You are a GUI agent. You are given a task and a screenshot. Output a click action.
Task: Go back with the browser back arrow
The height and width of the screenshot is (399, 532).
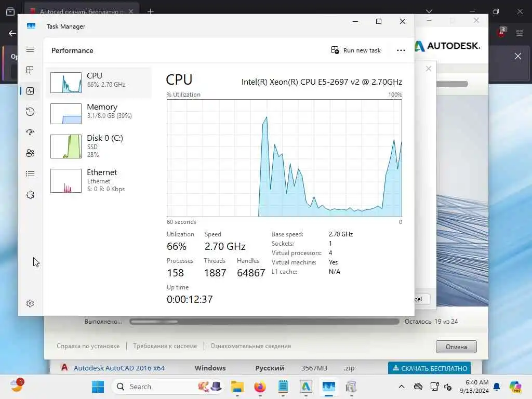[x=12, y=33]
